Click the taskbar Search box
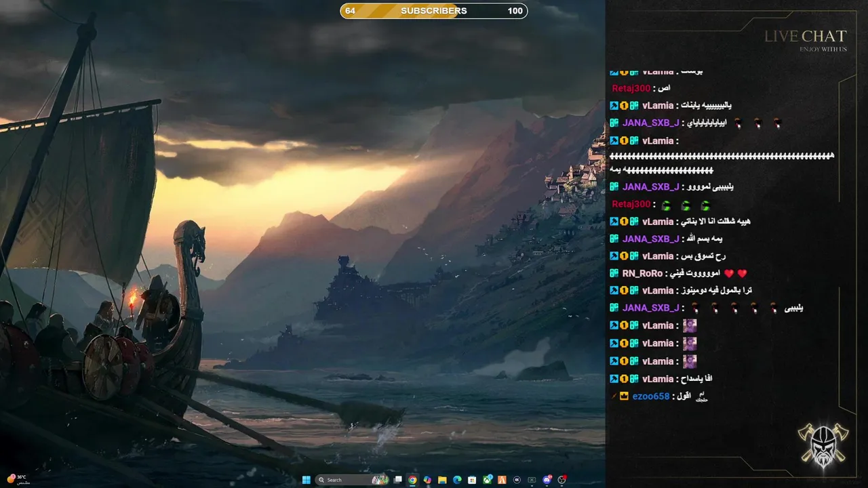The width and height of the screenshot is (868, 488). (x=352, y=480)
